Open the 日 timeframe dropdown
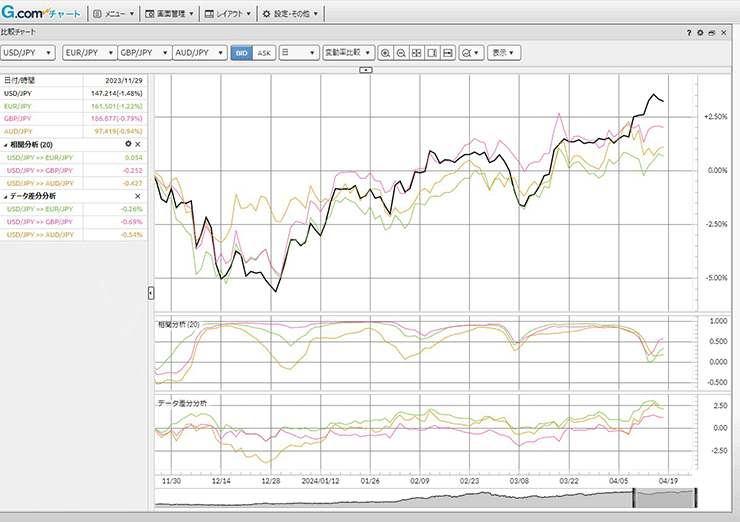This screenshot has height=522, width=740. (x=298, y=52)
